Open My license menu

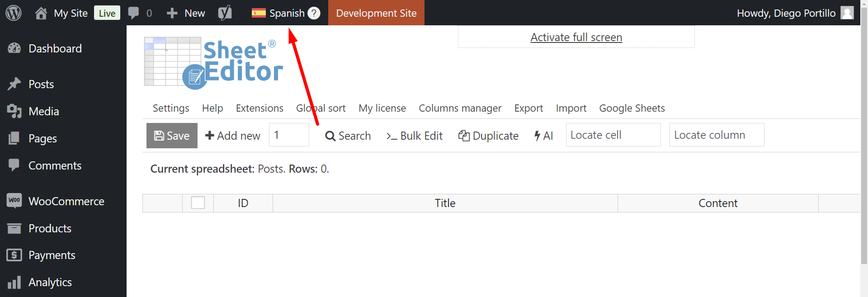click(382, 108)
